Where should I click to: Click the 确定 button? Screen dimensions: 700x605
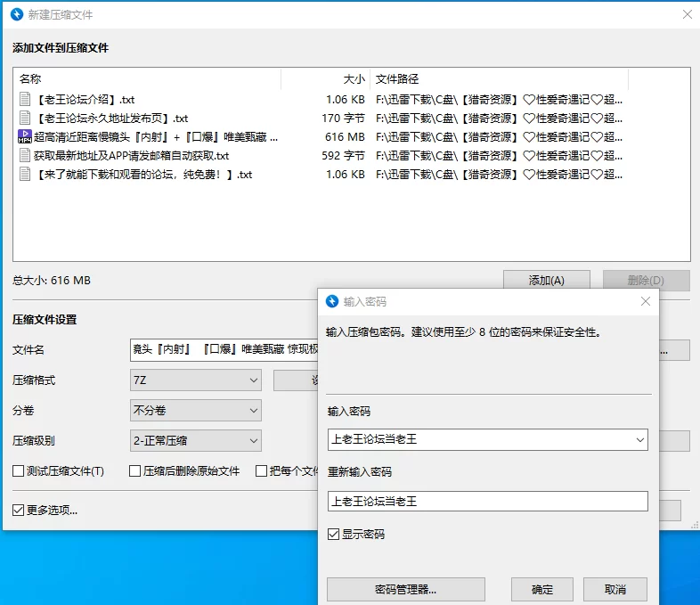coord(542,589)
